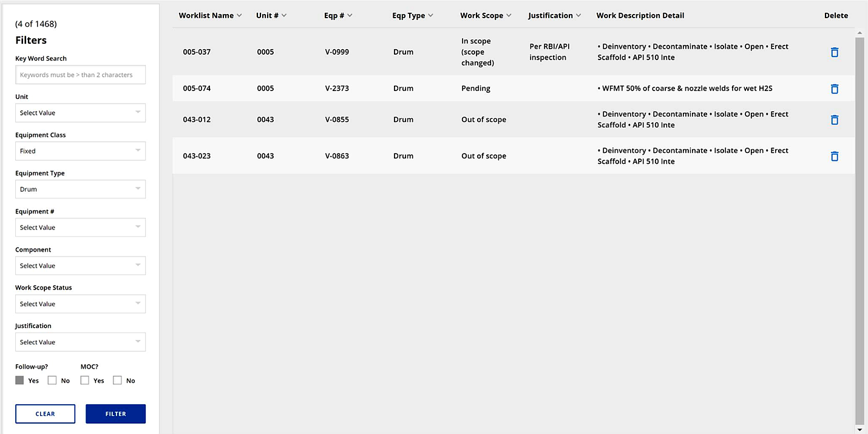Open the Unit dropdown

pyautogui.click(x=80, y=112)
